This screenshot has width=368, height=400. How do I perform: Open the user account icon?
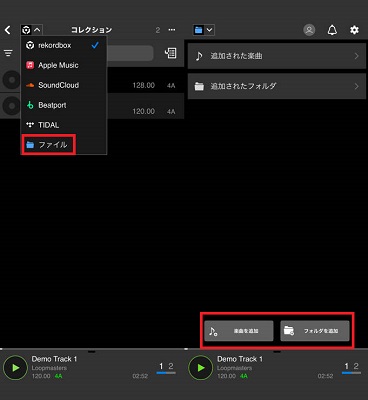coord(309,30)
